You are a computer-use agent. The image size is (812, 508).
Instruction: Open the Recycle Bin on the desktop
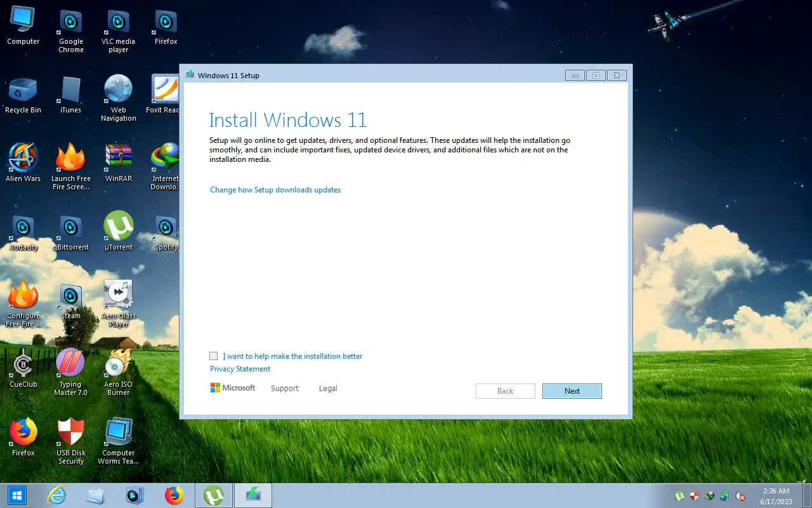(x=23, y=95)
